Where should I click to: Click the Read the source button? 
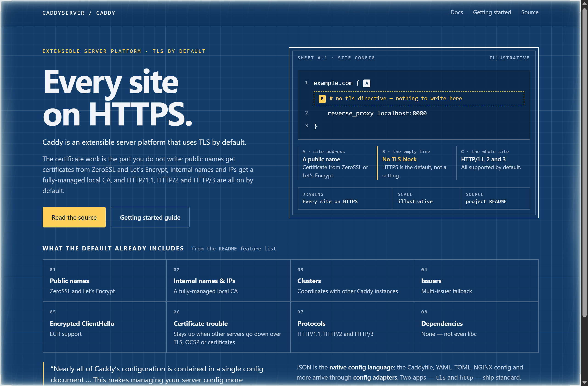click(x=74, y=217)
